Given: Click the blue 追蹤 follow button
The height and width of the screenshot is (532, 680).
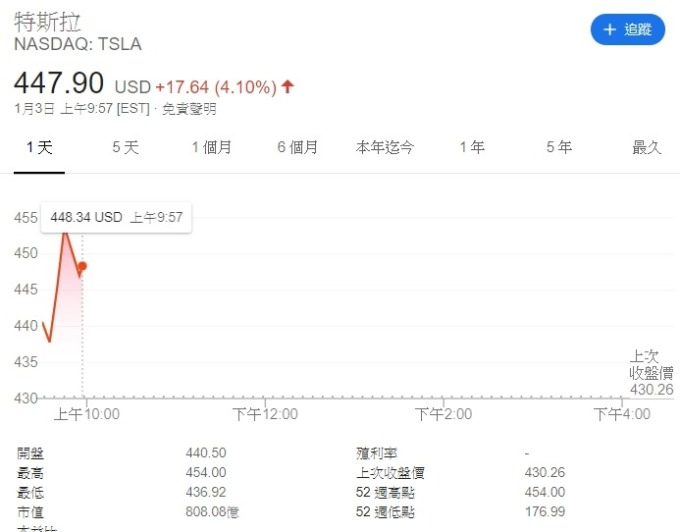Looking at the screenshot, I should pyautogui.click(x=628, y=29).
